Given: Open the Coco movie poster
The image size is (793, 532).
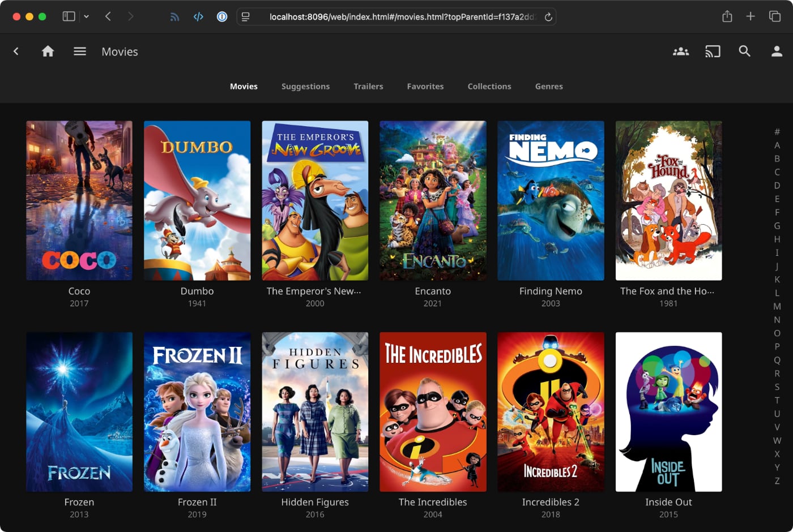Looking at the screenshot, I should [x=79, y=200].
